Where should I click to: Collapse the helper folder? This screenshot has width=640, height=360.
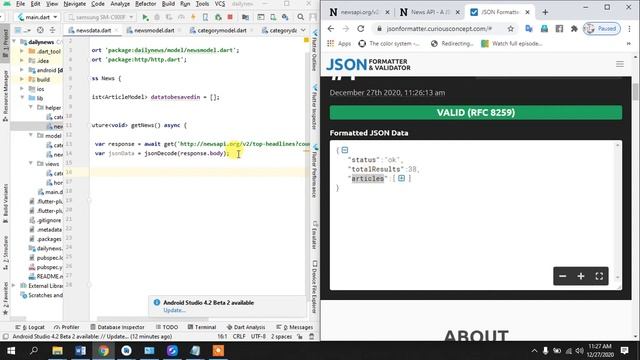click(31, 107)
